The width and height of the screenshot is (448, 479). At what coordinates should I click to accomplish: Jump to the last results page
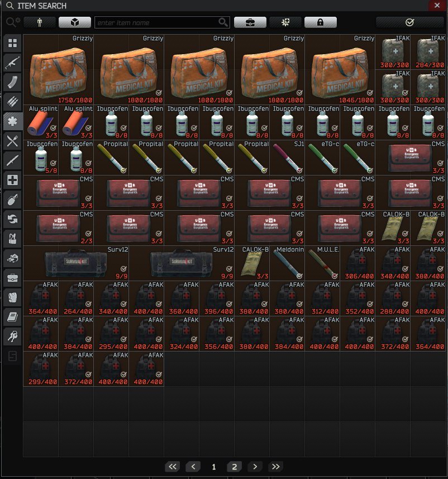click(276, 467)
